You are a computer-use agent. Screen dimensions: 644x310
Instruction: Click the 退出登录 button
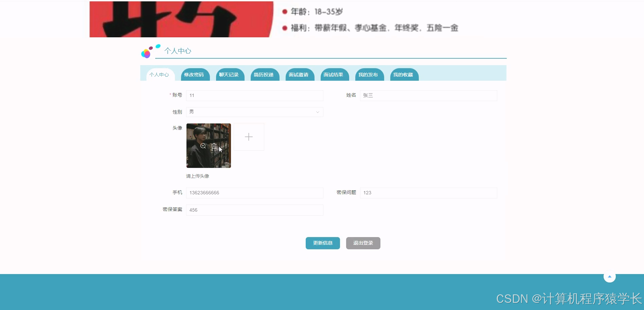[x=363, y=243]
